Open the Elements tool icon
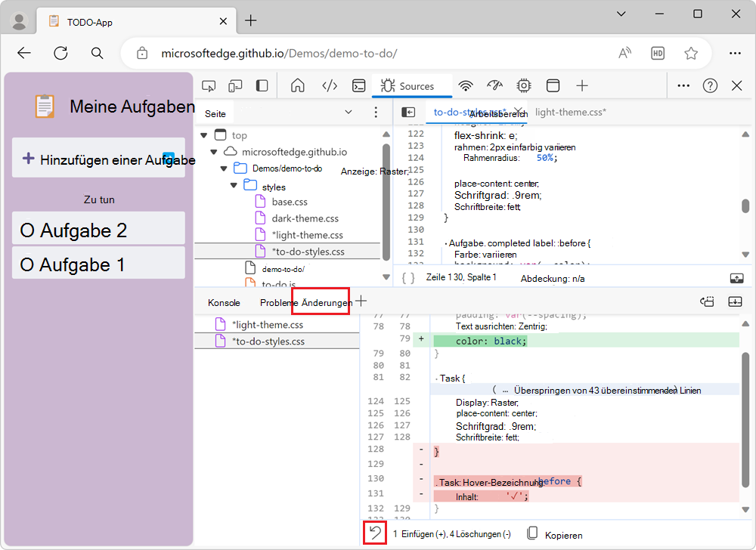This screenshot has width=756, height=550. click(330, 86)
